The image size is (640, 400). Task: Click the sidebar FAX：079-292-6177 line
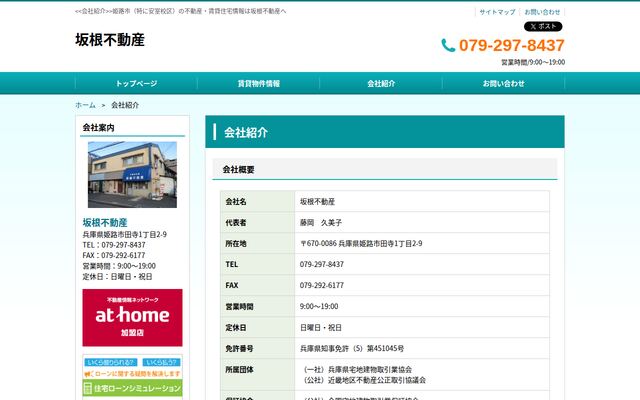tap(114, 255)
